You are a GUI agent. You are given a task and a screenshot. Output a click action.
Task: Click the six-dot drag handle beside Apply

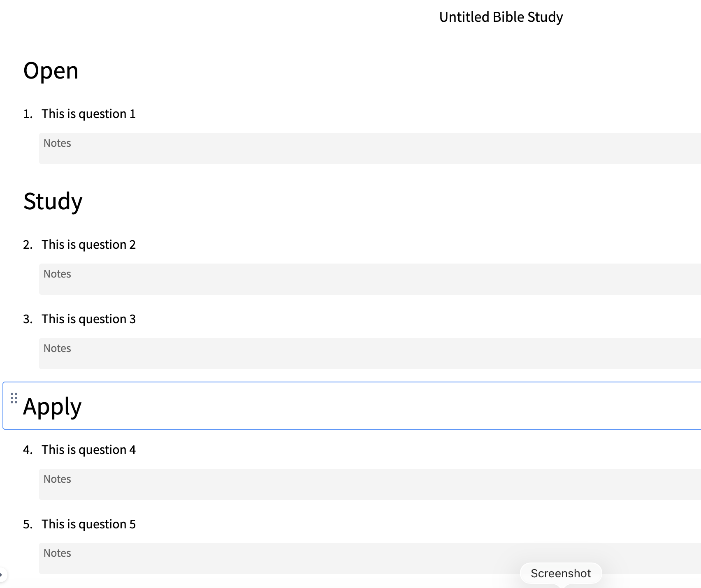14,398
